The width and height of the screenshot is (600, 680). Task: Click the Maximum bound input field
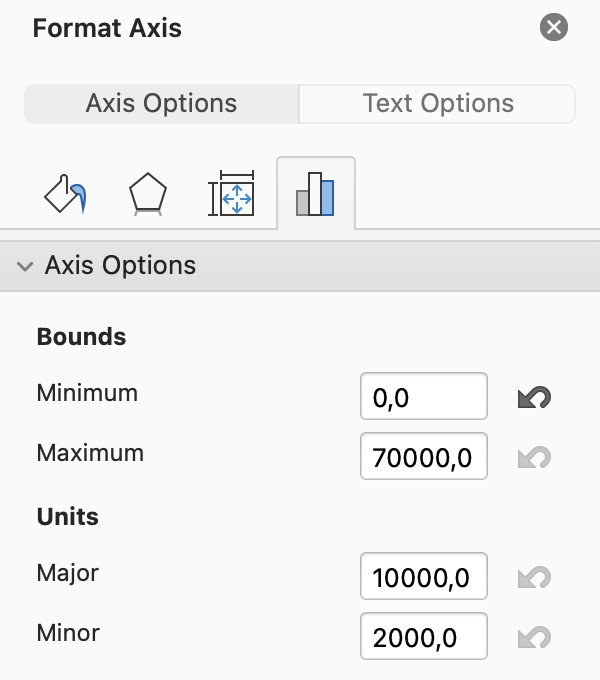click(423, 458)
